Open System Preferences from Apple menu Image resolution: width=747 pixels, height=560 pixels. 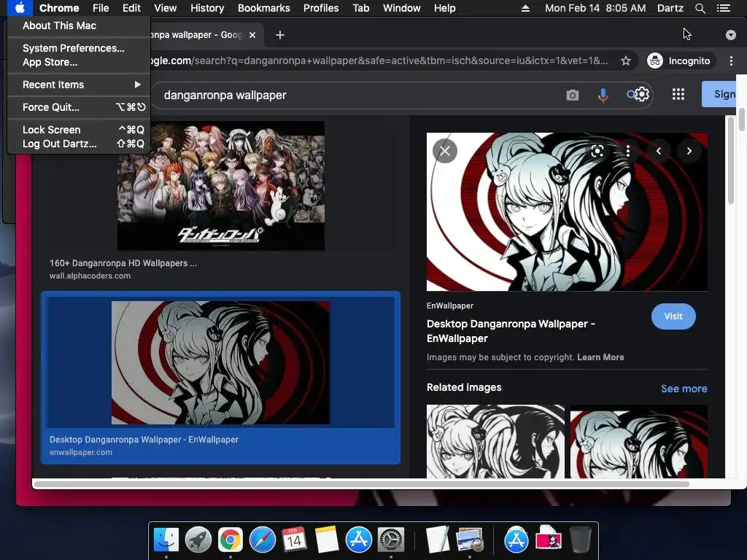pos(74,48)
